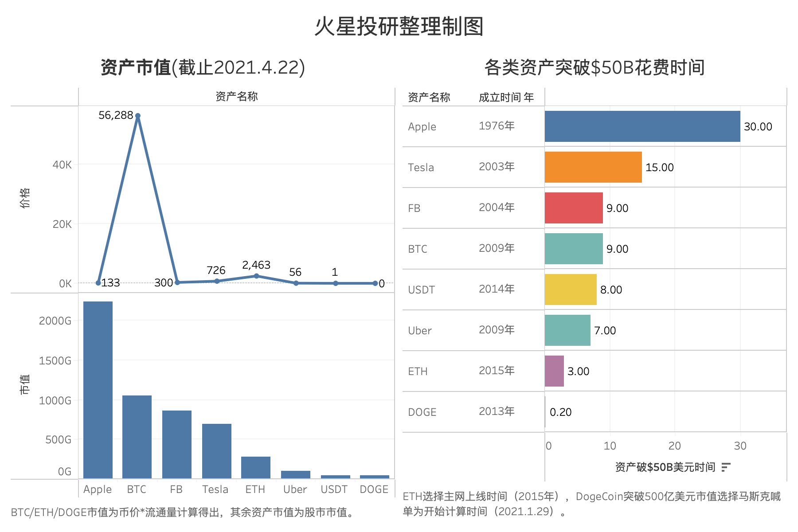Screen dimensions: 798x532
Task: Click the FB market cap column
Action: point(177,445)
